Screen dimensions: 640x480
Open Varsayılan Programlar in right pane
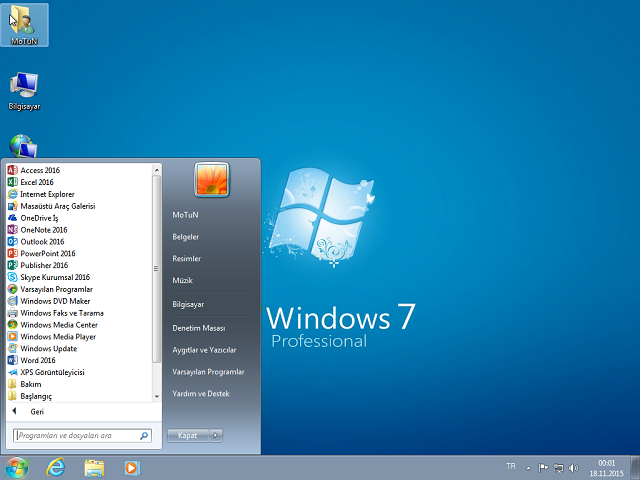click(x=208, y=372)
